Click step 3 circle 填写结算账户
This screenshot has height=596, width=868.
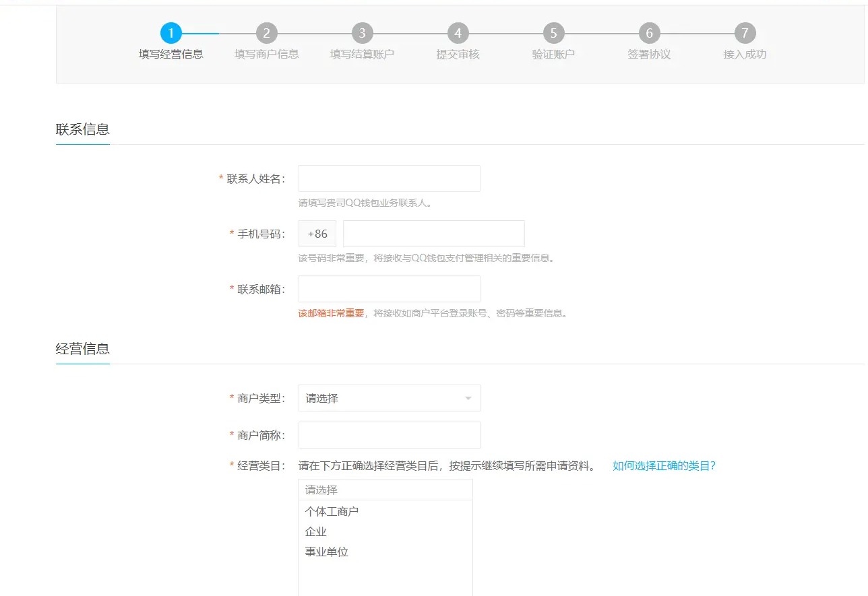pyautogui.click(x=363, y=33)
